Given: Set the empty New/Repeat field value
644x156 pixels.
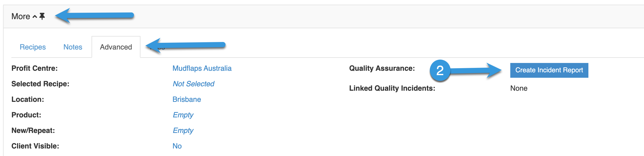Looking at the screenshot, I should (x=183, y=131).
